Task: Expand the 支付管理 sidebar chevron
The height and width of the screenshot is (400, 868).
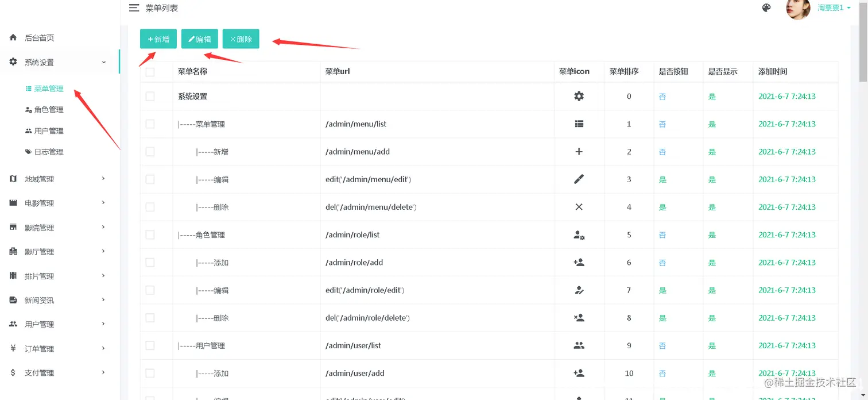Action: [x=103, y=372]
